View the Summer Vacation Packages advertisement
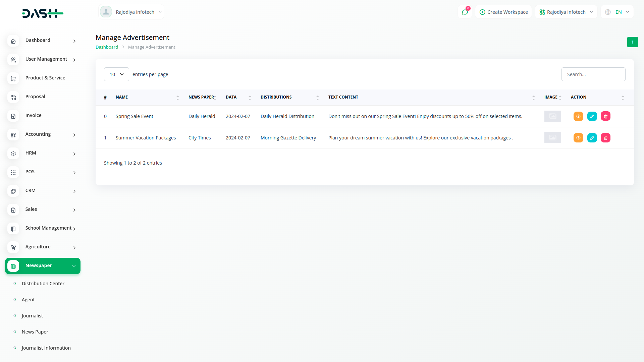The height and width of the screenshot is (362, 644). pyautogui.click(x=578, y=138)
